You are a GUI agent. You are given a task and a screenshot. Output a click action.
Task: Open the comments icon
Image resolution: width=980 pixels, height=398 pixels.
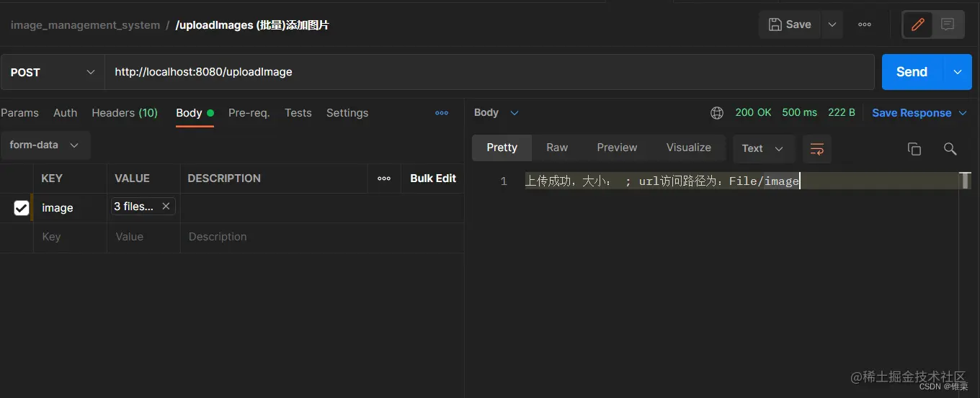pyautogui.click(x=948, y=24)
